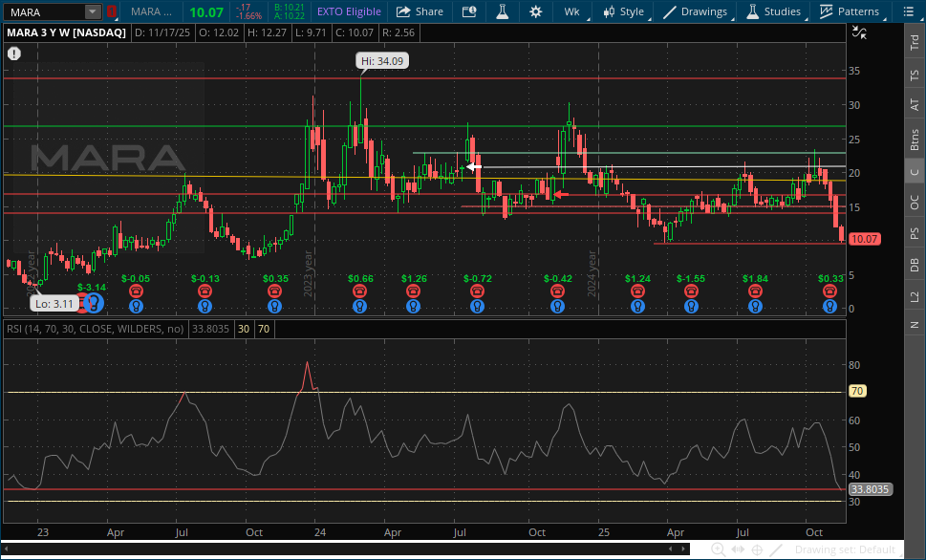Screen dimensions: 926x560
Task: Expand the symbol selector dropdown arrow
Action: tap(93, 11)
